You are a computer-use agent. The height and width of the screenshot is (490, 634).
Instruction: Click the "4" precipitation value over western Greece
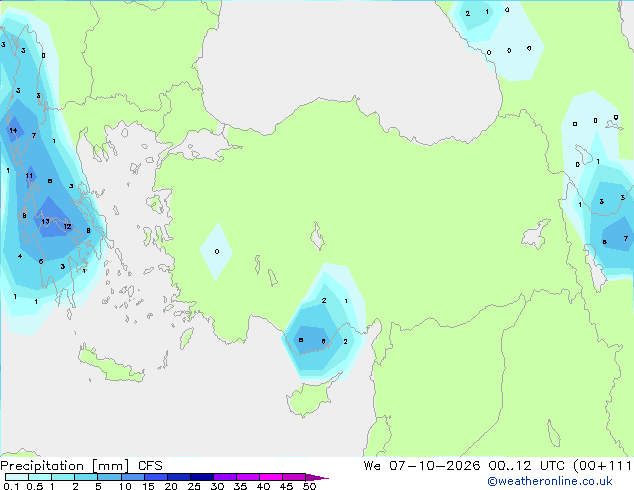point(20,256)
